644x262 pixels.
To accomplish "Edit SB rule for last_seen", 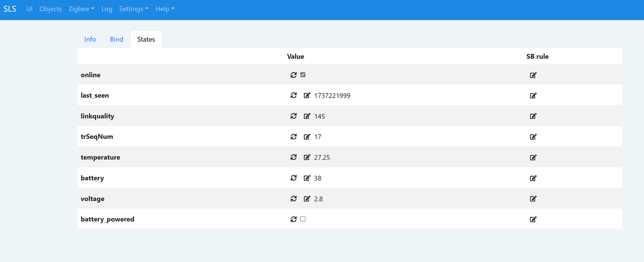I will (x=533, y=96).
